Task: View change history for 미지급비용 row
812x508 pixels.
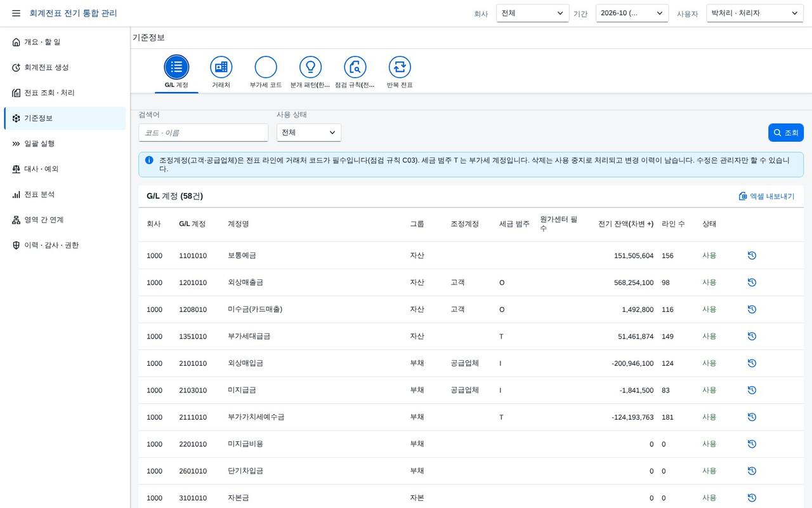Action: point(752,444)
